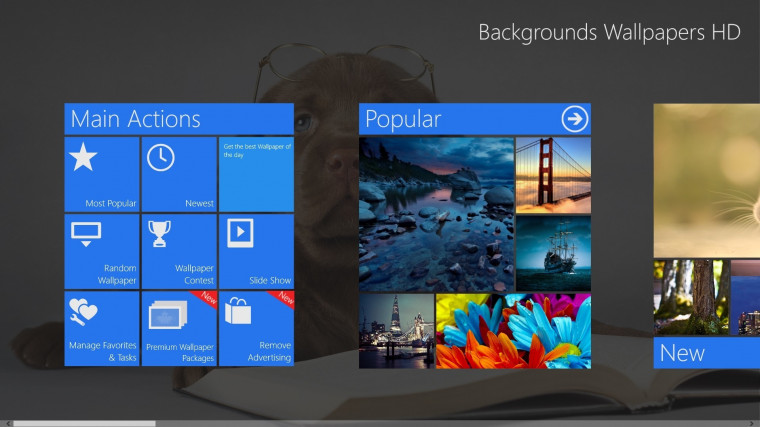Open the sailing ship wallpaper
760x427 pixels.
tap(554, 253)
